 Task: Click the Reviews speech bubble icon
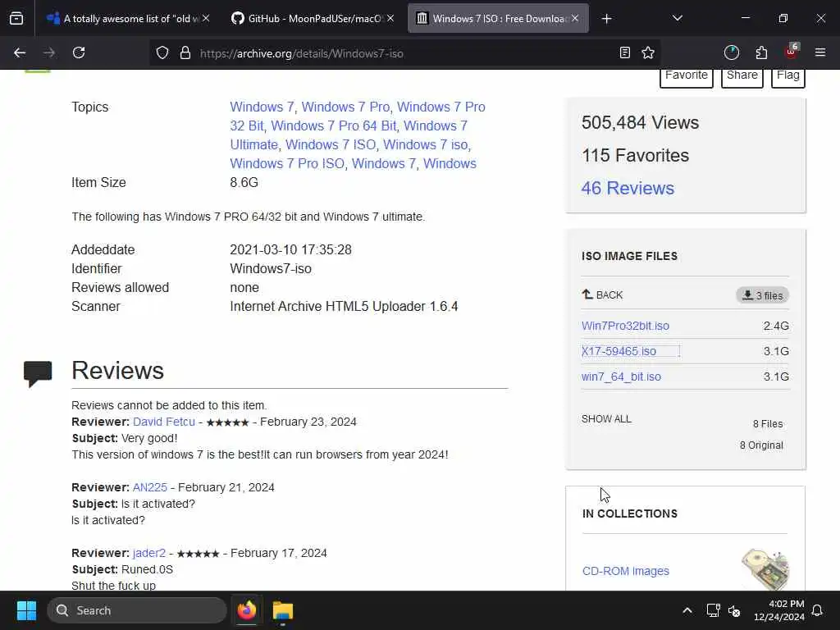click(38, 373)
